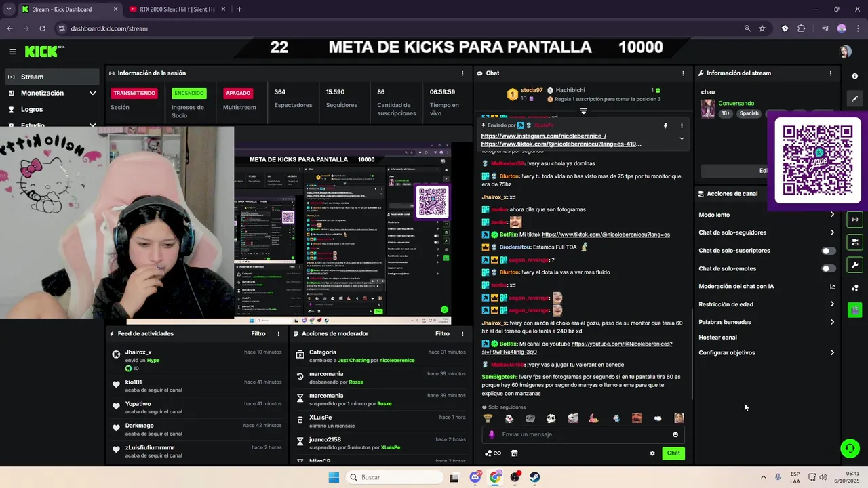
Task: Open the green support headset button
Action: (850, 448)
